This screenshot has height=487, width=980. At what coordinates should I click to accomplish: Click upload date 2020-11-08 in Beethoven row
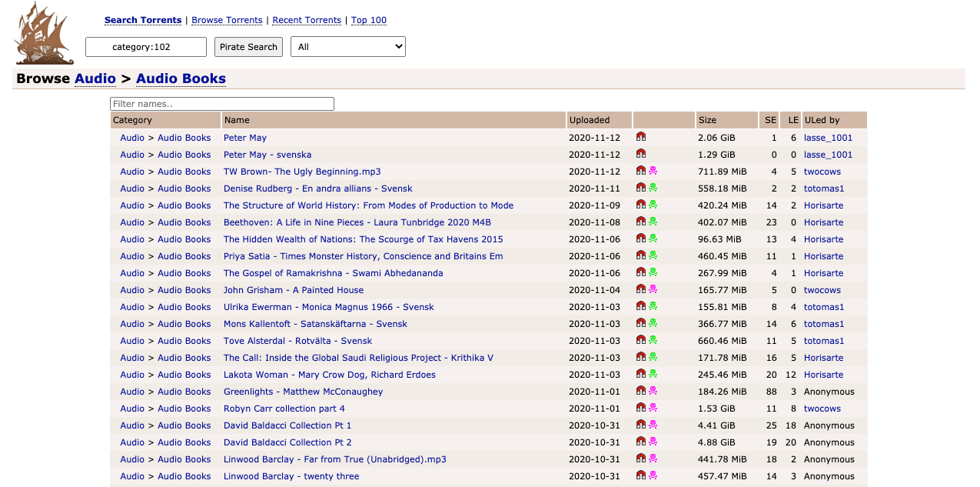click(594, 222)
